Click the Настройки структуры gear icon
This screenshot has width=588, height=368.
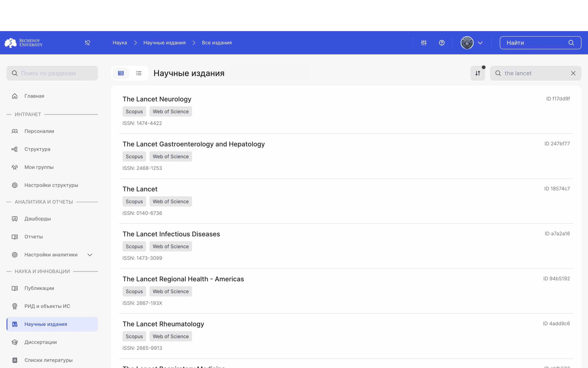(x=14, y=185)
